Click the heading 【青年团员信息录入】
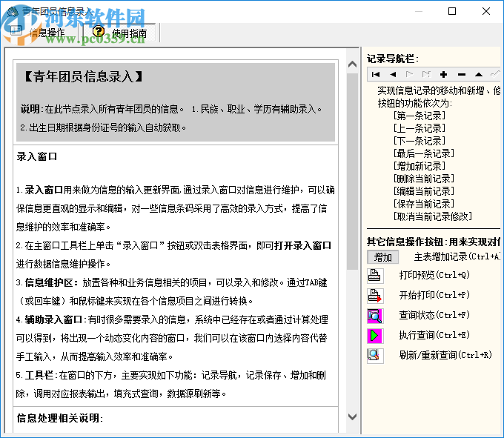 [84, 77]
